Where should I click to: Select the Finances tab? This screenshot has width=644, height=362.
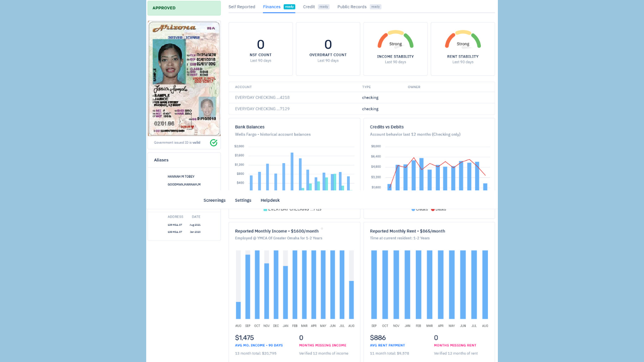coord(272,7)
